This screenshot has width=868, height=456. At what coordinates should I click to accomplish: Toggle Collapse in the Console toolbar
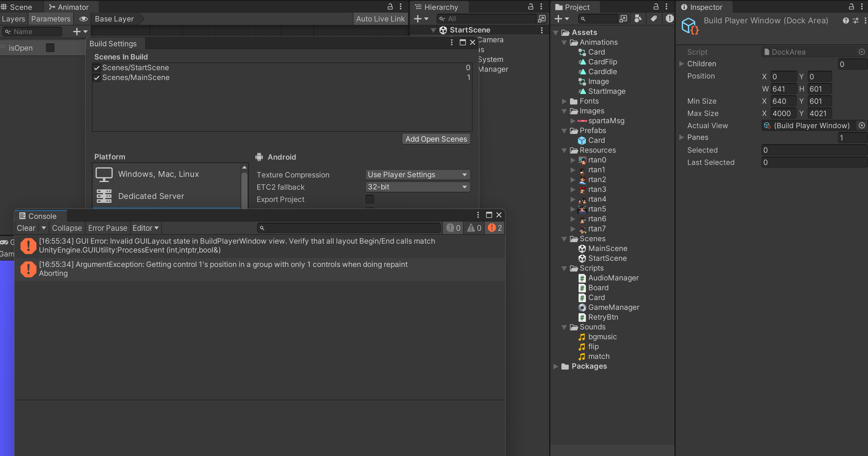pyautogui.click(x=67, y=228)
